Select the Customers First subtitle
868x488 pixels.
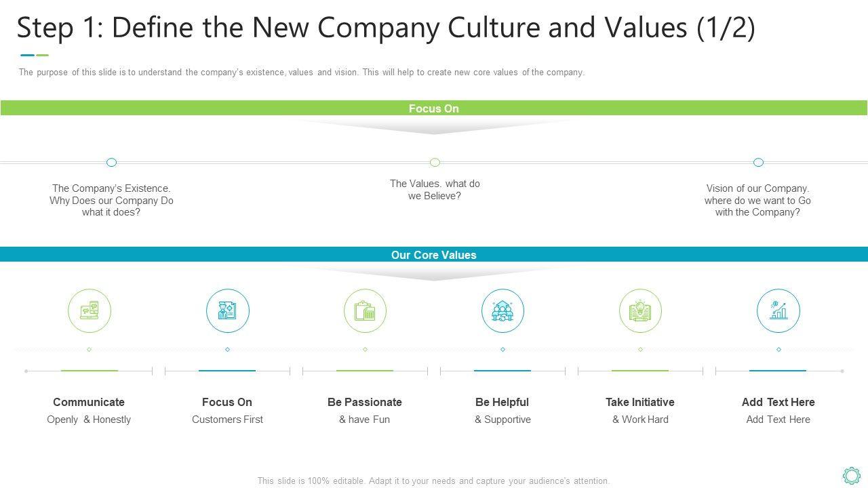tap(227, 420)
